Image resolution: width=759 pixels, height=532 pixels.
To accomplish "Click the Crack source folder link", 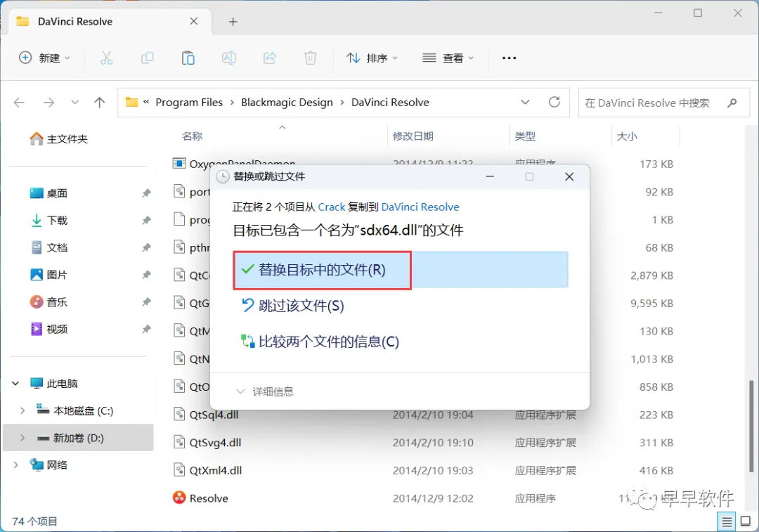I will pos(332,207).
